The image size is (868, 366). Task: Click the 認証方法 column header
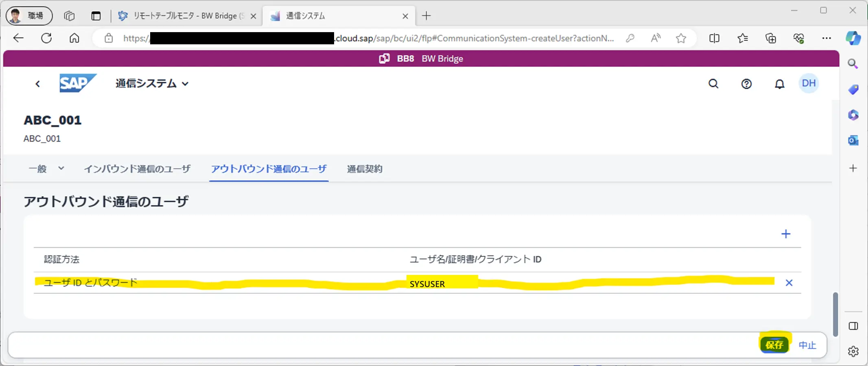tap(61, 259)
